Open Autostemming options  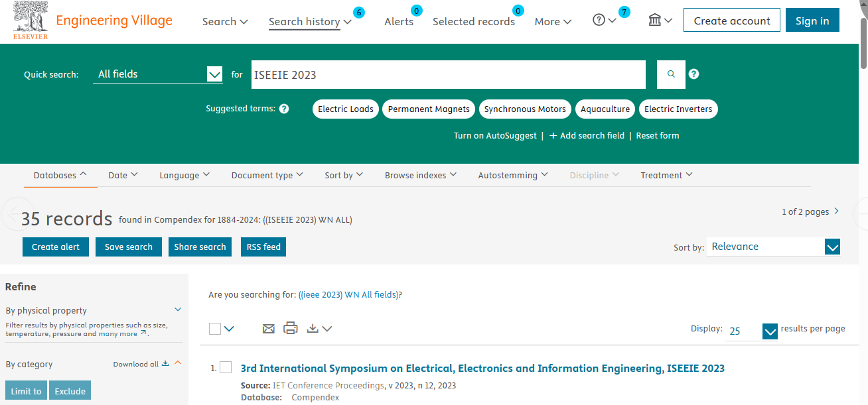coord(513,175)
